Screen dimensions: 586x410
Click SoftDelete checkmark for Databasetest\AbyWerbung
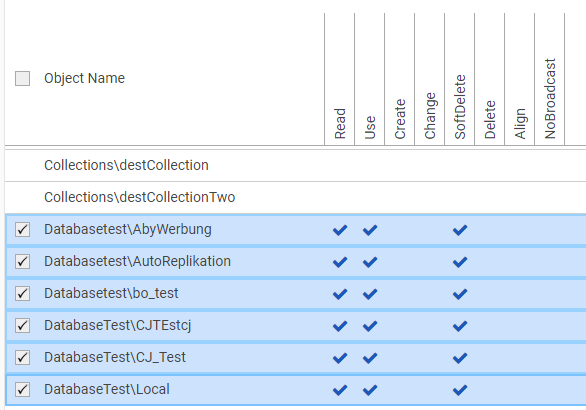pos(460,230)
